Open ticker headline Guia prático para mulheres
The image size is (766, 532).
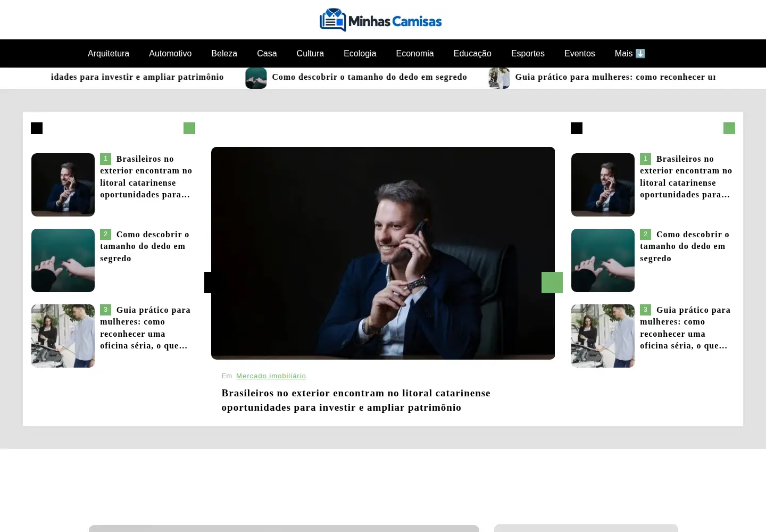(615, 77)
